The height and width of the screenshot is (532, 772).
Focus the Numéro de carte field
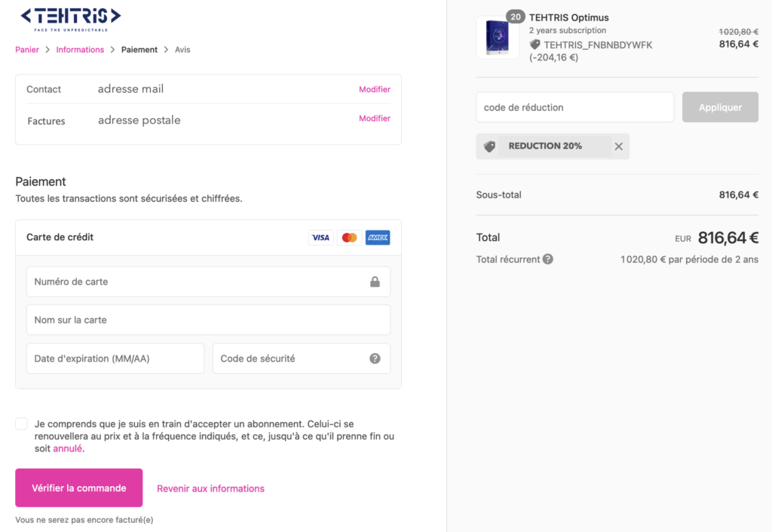pyautogui.click(x=208, y=282)
